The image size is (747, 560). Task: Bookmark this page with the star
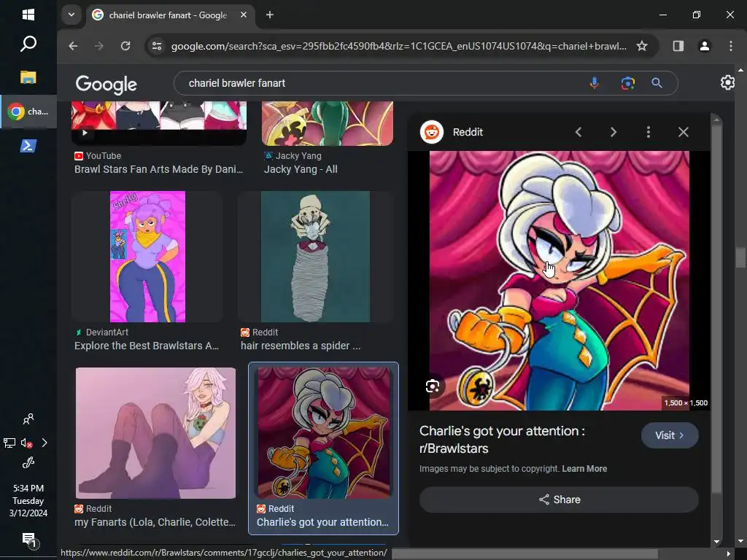pos(642,46)
